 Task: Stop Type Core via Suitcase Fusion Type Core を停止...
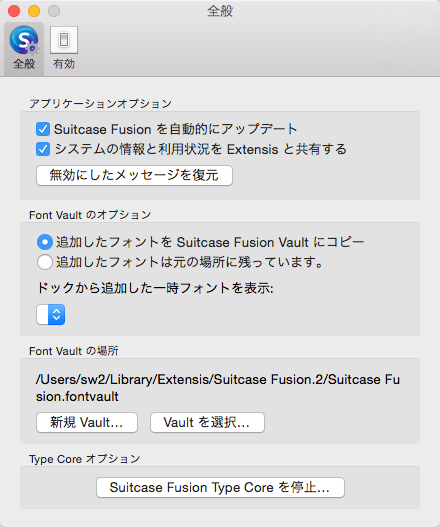[x=220, y=487]
